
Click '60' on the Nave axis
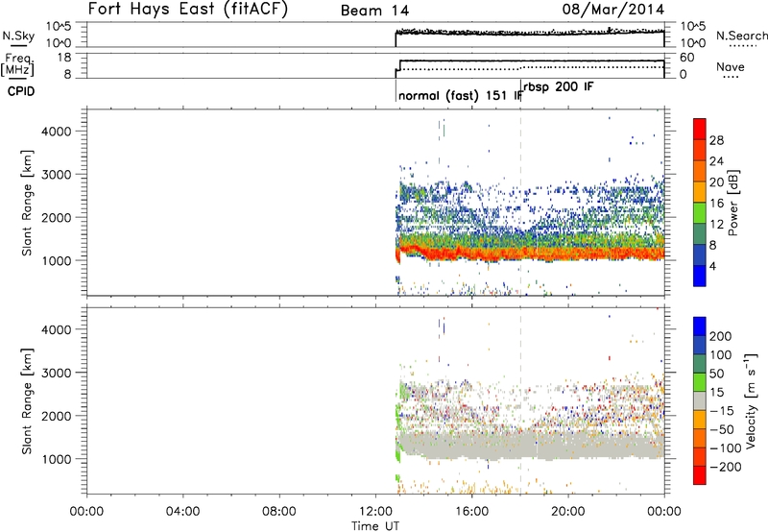coord(686,58)
